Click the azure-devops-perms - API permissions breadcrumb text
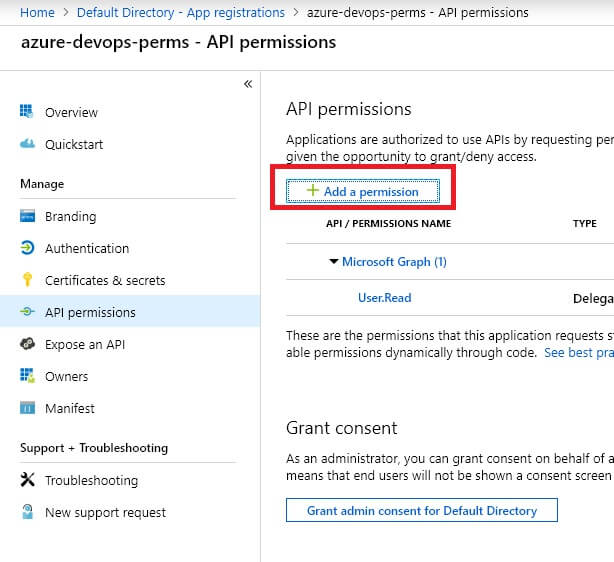Image resolution: width=614 pixels, height=562 pixels. 417,13
